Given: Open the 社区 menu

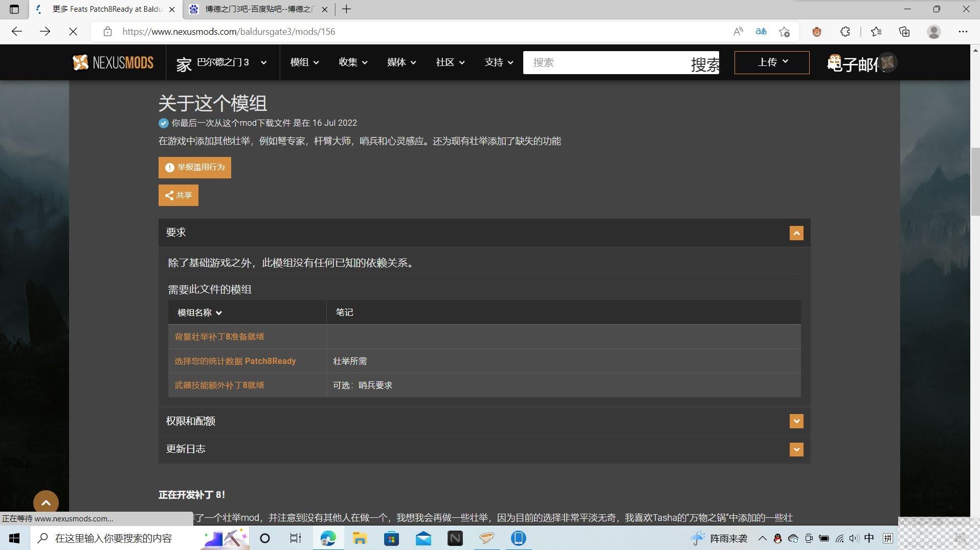Looking at the screenshot, I should 450,62.
